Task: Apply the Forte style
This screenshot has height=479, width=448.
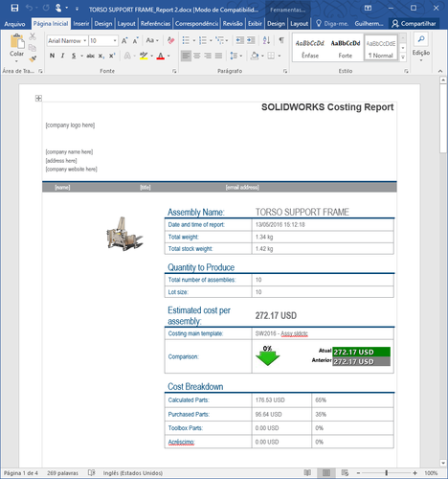Action: point(346,48)
